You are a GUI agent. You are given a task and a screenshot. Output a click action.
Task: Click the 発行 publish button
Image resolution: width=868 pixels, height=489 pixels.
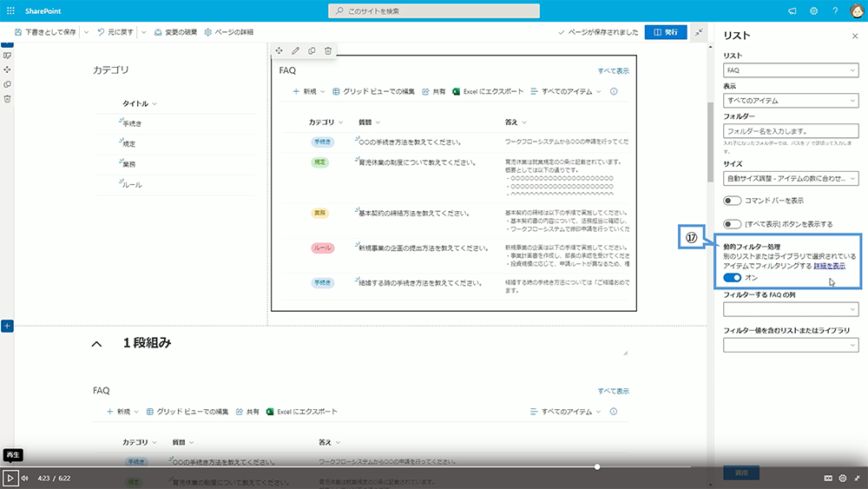[666, 32]
